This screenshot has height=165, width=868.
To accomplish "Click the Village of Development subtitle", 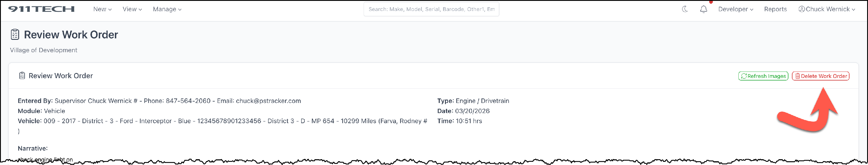I will click(x=43, y=50).
